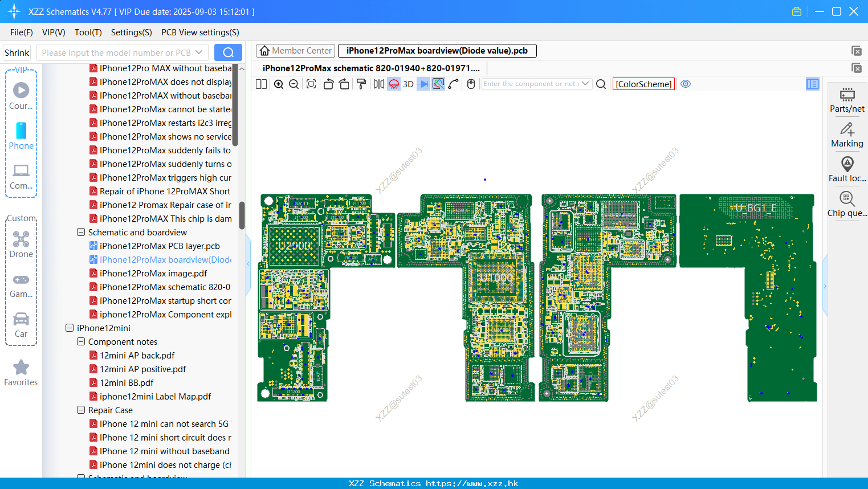Toggle the net routing highlight icon

point(438,84)
